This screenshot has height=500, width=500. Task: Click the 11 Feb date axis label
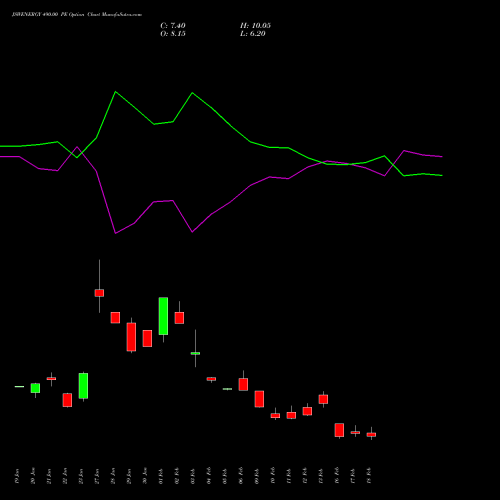click(289, 476)
